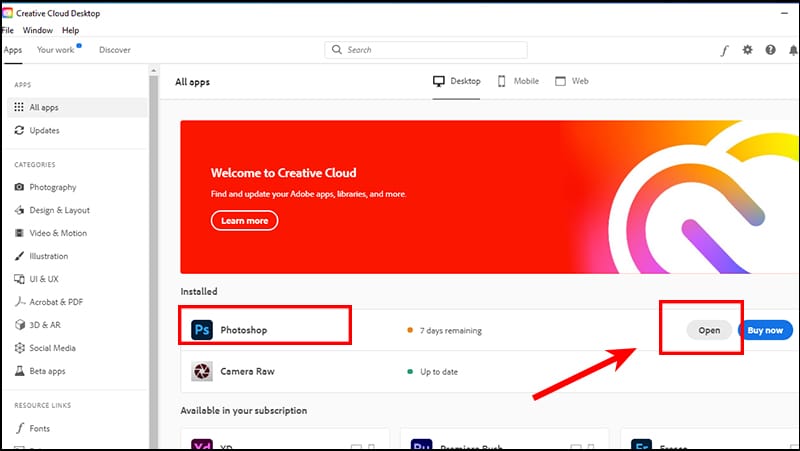Open preferences via the gear icon

coord(747,50)
